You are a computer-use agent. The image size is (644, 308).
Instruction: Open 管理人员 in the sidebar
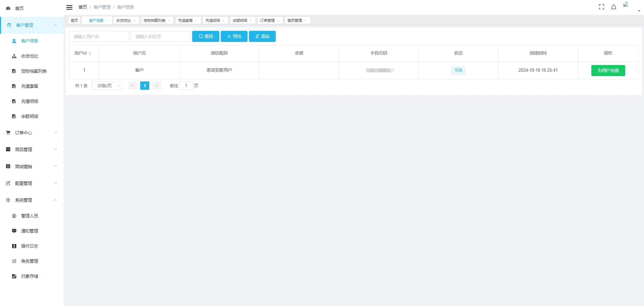[x=32, y=216]
